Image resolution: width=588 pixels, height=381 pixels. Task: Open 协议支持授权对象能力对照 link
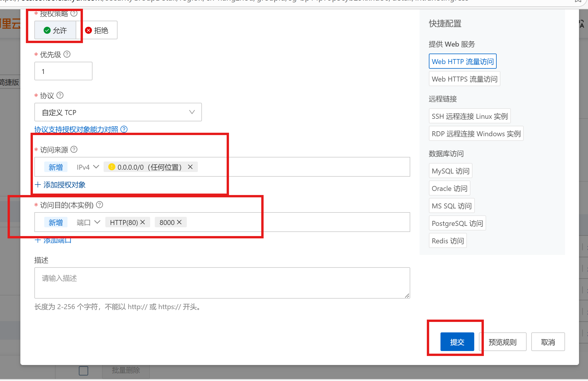(76, 129)
